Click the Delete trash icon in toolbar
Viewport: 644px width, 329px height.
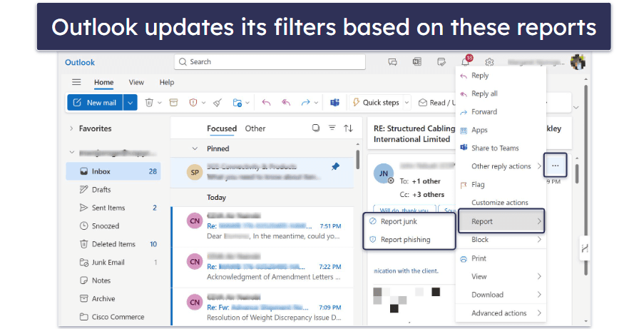pos(149,102)
